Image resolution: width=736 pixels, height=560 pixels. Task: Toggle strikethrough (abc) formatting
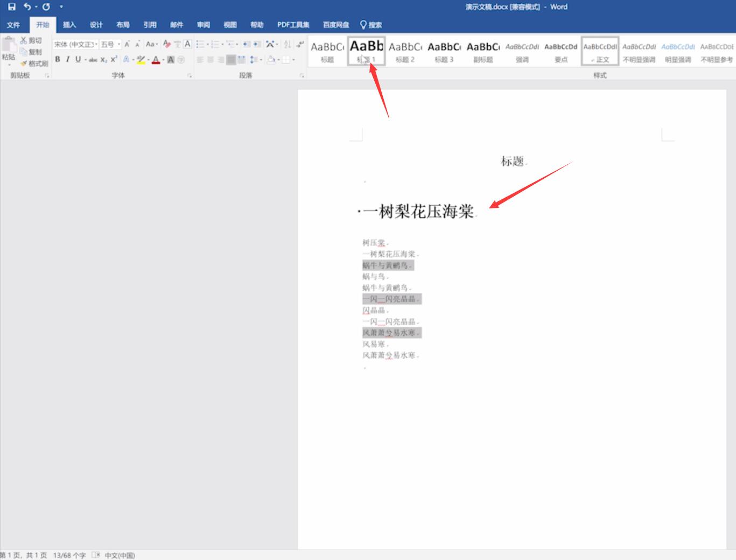coord(93,60)
